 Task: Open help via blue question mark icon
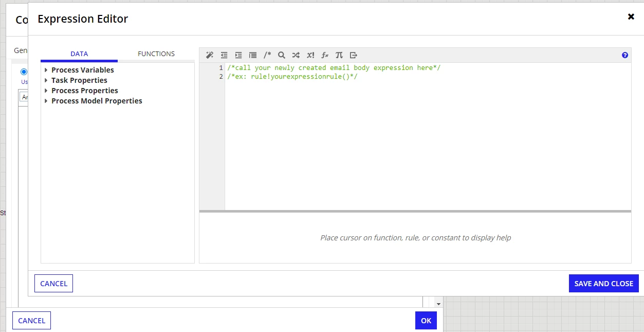(625, 55)
